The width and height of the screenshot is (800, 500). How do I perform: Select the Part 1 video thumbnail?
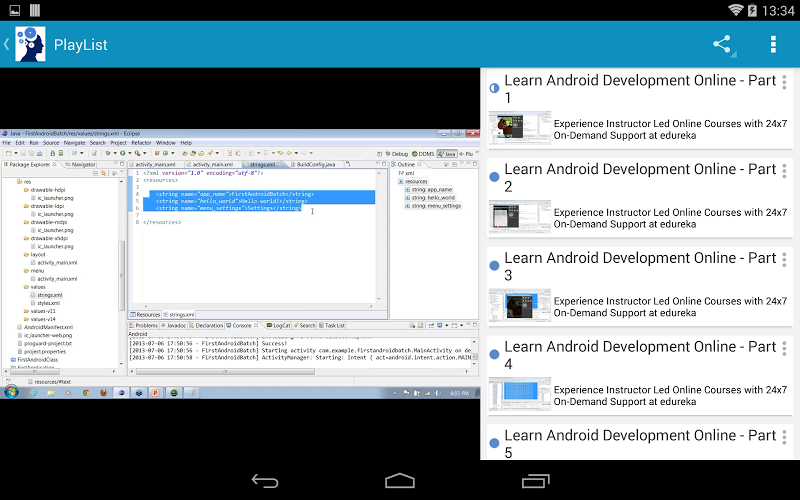click(x=519, y=128)
